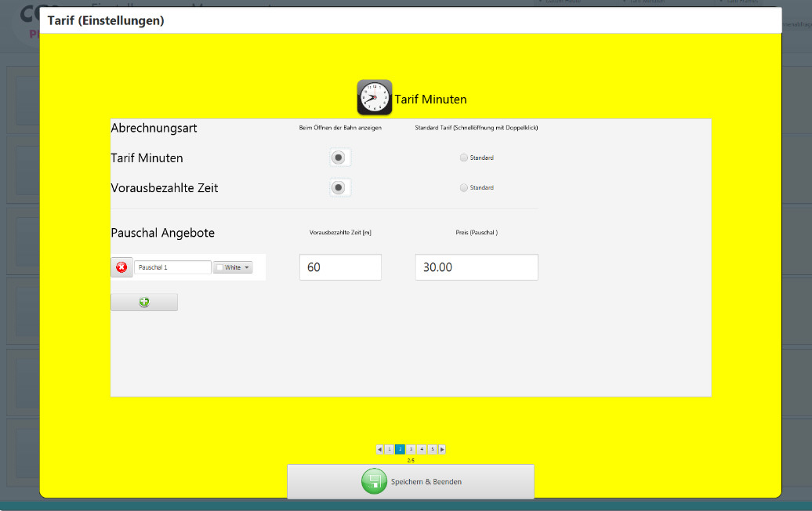812x511 pixels.
Task: Delete Pauschal 1 with the red X
Action: (x=121, y=268)
